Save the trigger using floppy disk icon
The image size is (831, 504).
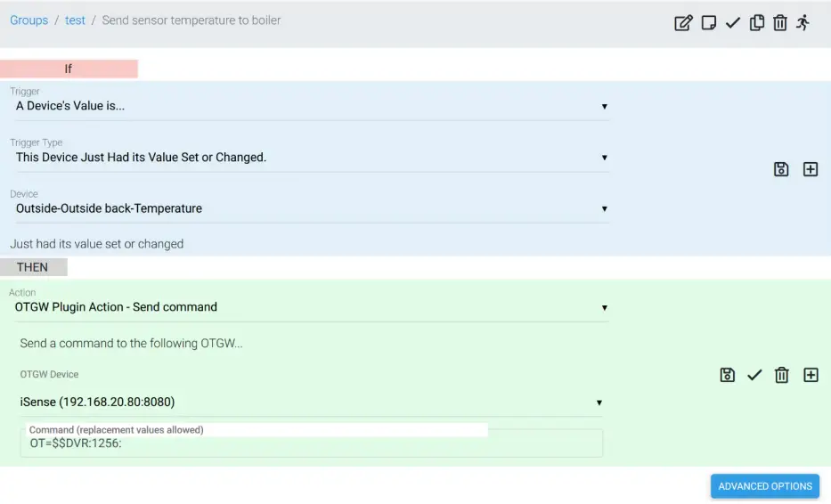point(781,169)
